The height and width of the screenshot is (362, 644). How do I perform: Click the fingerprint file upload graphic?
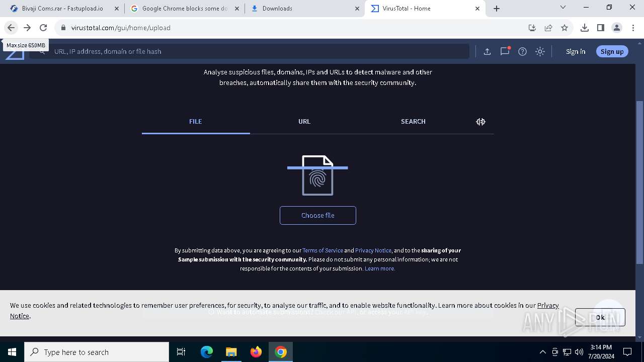click(x=317, y=175)
